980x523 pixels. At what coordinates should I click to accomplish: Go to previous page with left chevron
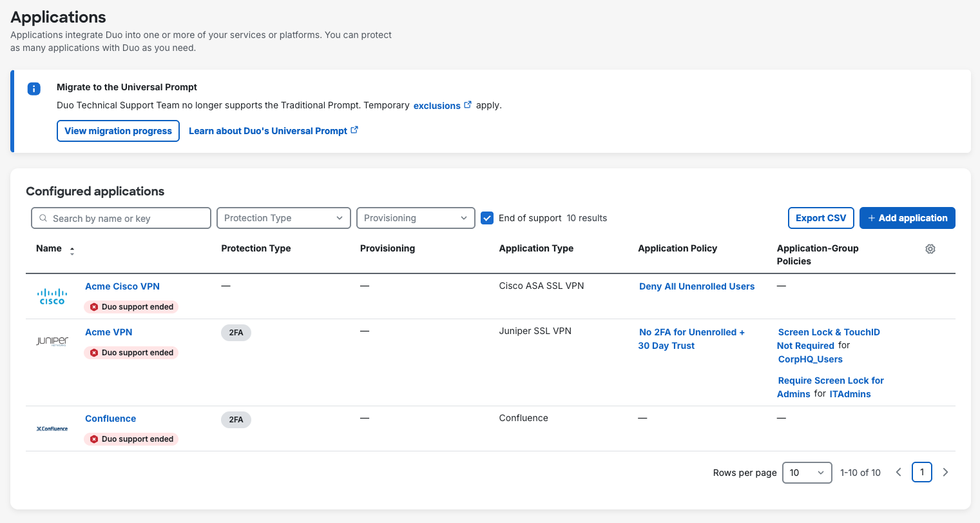tap(898, 473)
